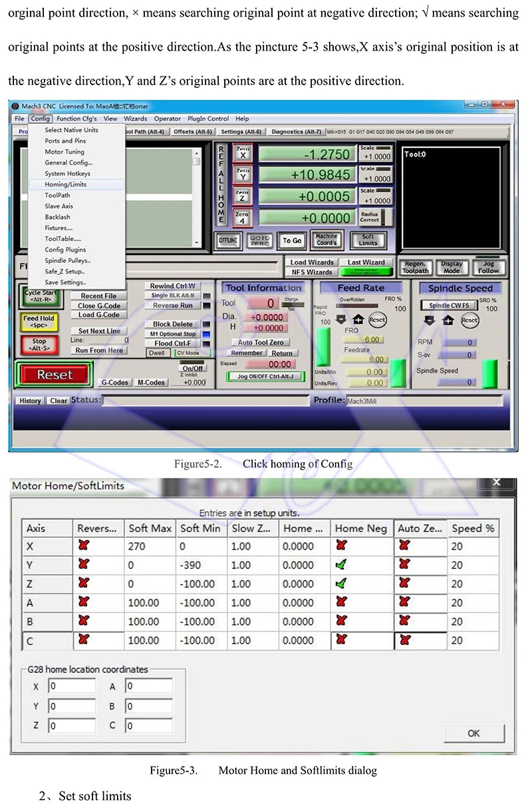Click the G28 X coordinate field
Screen dimensions: 532x808
pyautogui.click(x=71, y=686)
